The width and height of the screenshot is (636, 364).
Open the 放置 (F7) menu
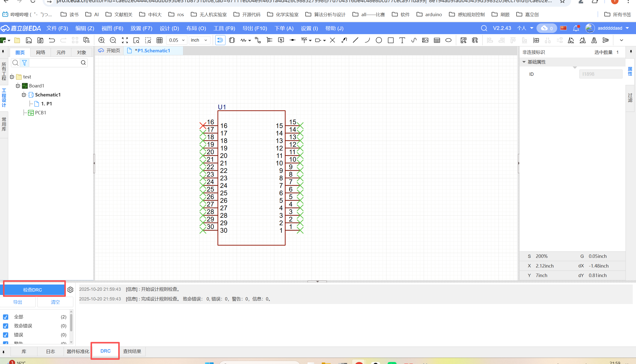141,28
